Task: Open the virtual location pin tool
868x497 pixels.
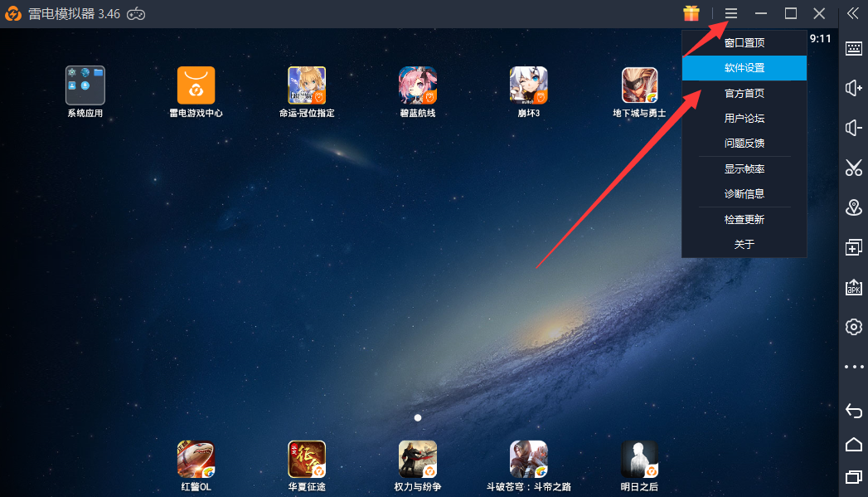Action: click(x=853, y=207)
